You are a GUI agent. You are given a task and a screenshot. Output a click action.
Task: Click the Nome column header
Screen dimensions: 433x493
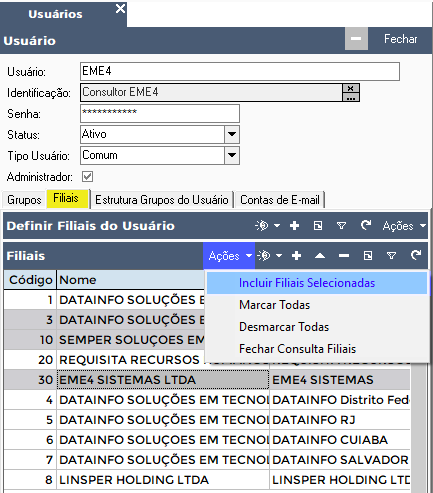(130, 280)
